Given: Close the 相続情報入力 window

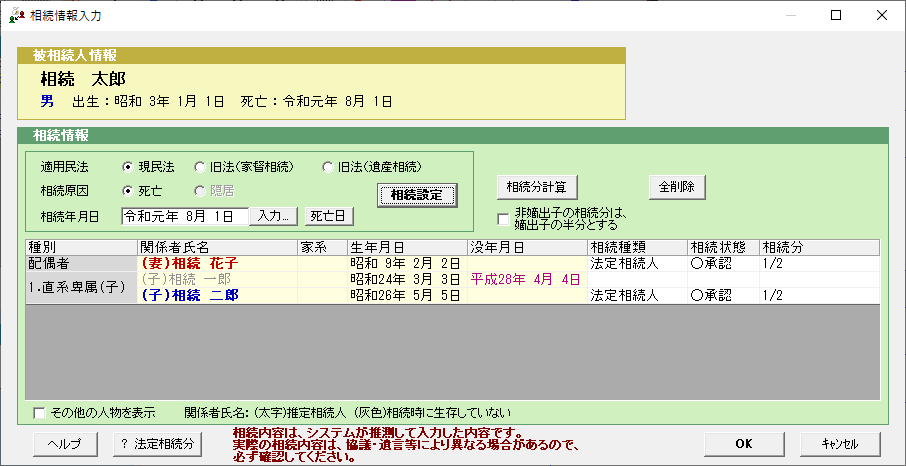Looking at the screenshot, I should tap(881, 16).
